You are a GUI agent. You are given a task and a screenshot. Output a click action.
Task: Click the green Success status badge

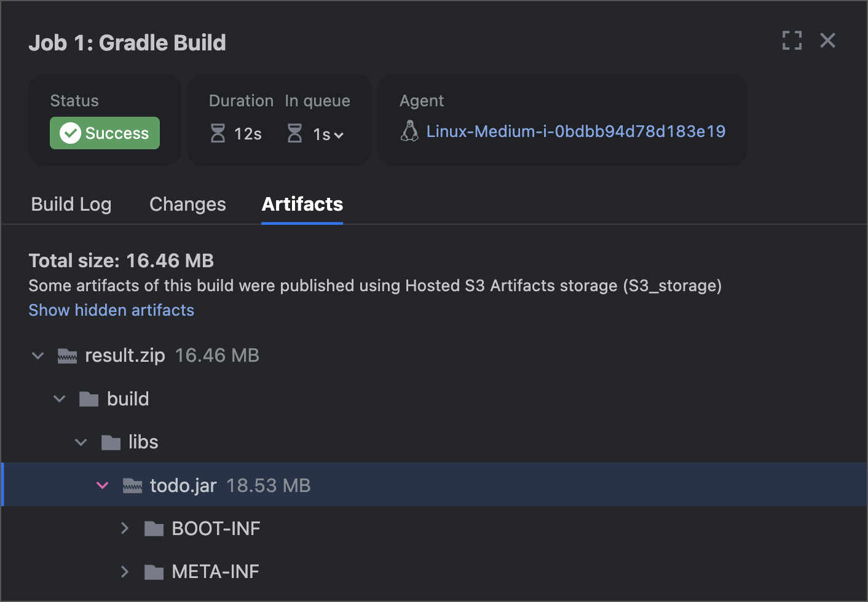(105, 133)
